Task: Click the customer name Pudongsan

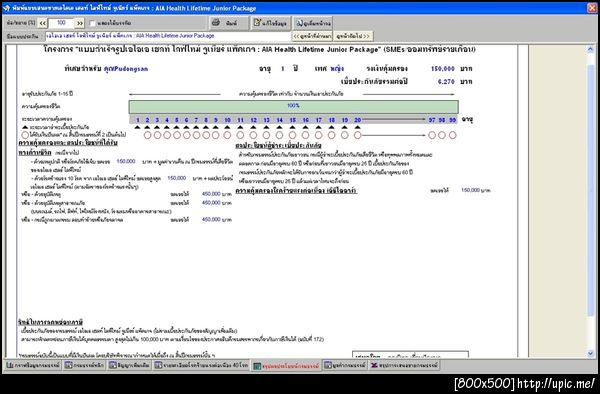Action: tap(126, 69)
